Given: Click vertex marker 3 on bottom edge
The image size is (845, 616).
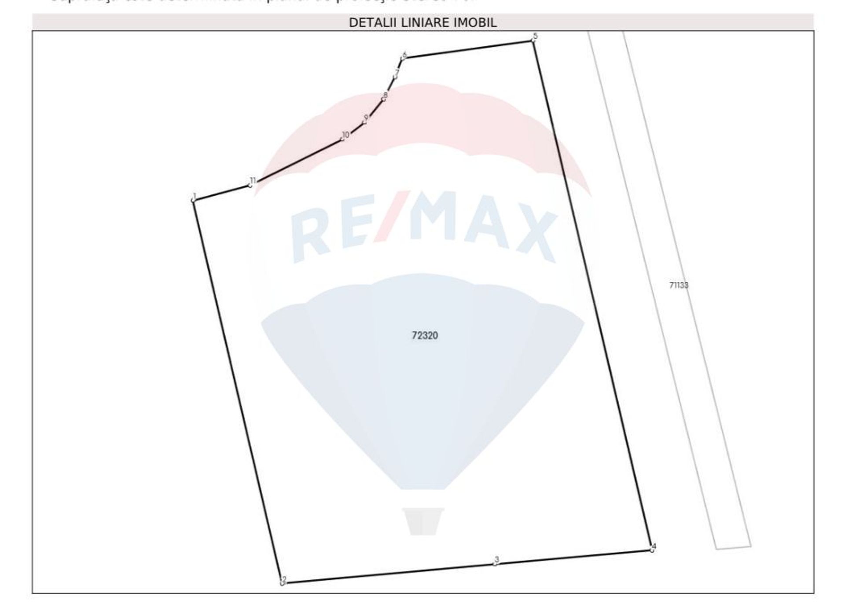Looking at the screenshot, I should (496, 563).
